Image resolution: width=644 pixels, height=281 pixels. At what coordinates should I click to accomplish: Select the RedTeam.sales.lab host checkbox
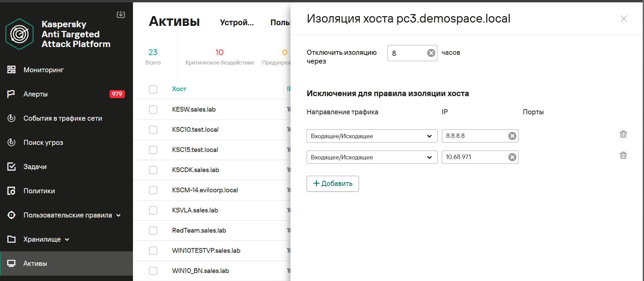153,231
